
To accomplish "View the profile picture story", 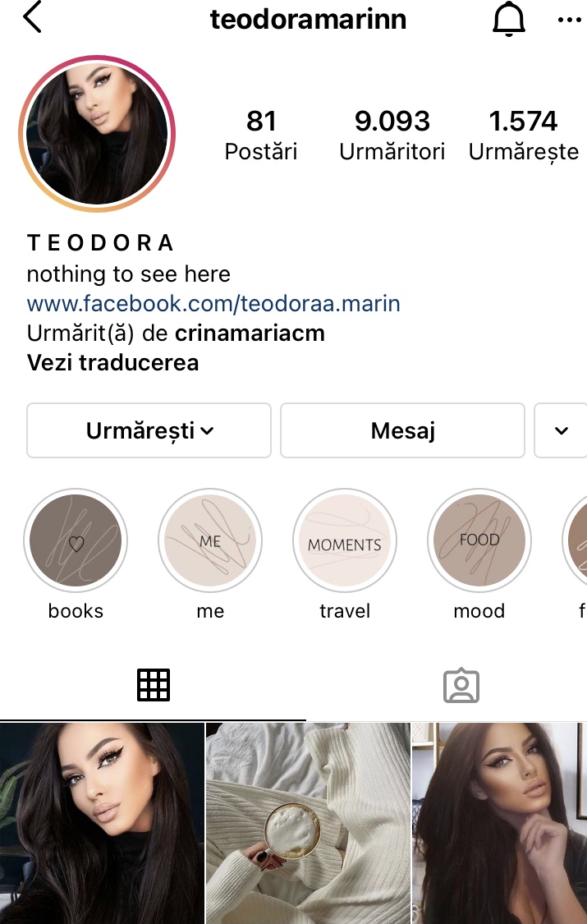I will 97,134.
